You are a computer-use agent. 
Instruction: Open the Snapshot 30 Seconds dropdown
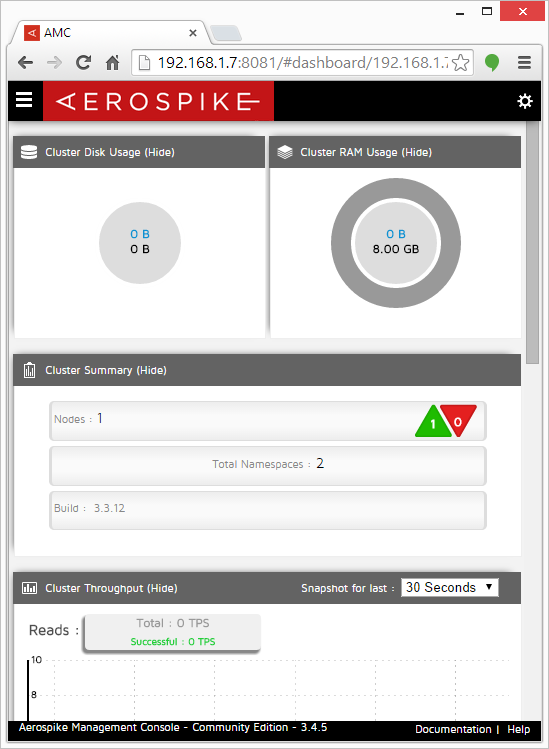pyautogui.click(x=450, y=588)
